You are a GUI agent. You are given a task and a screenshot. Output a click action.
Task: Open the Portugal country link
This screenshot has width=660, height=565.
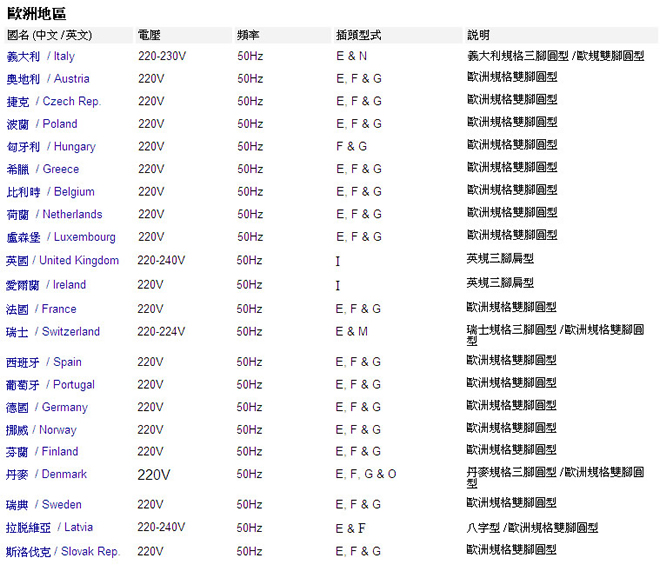(51, 385)
